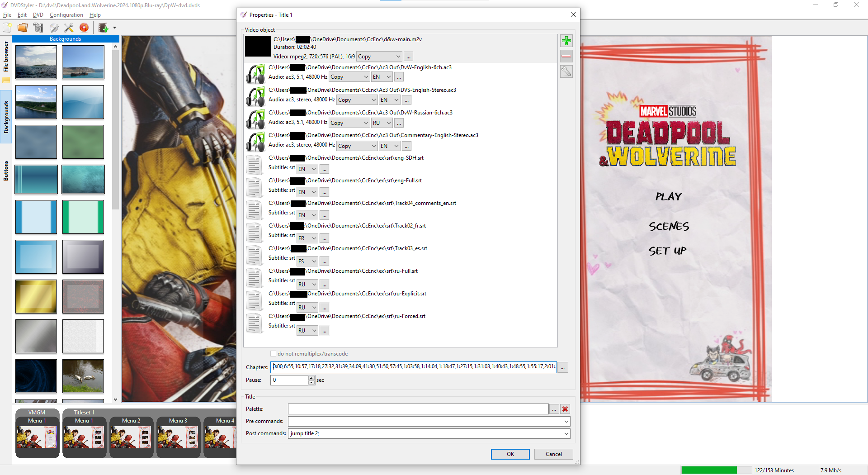Select the DvW-Russian-6ch.ac3 audio icon

pyautogui.click(x=255, y=119)
